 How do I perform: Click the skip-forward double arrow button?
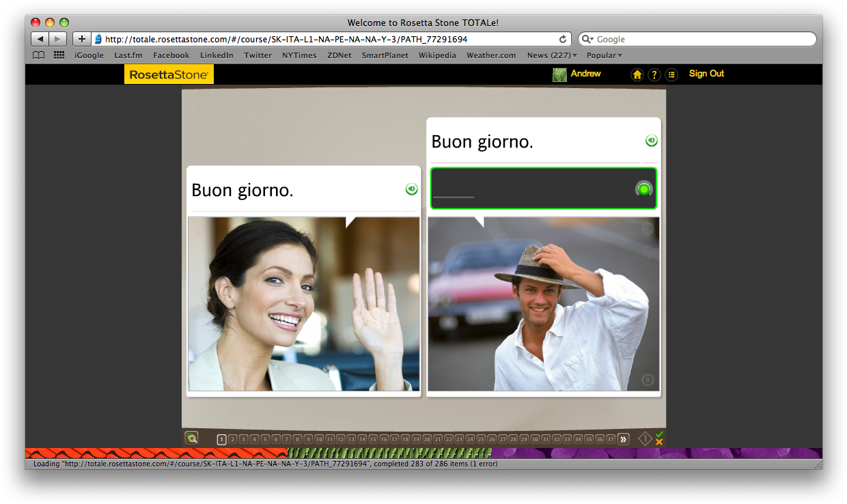pos(623,439)
